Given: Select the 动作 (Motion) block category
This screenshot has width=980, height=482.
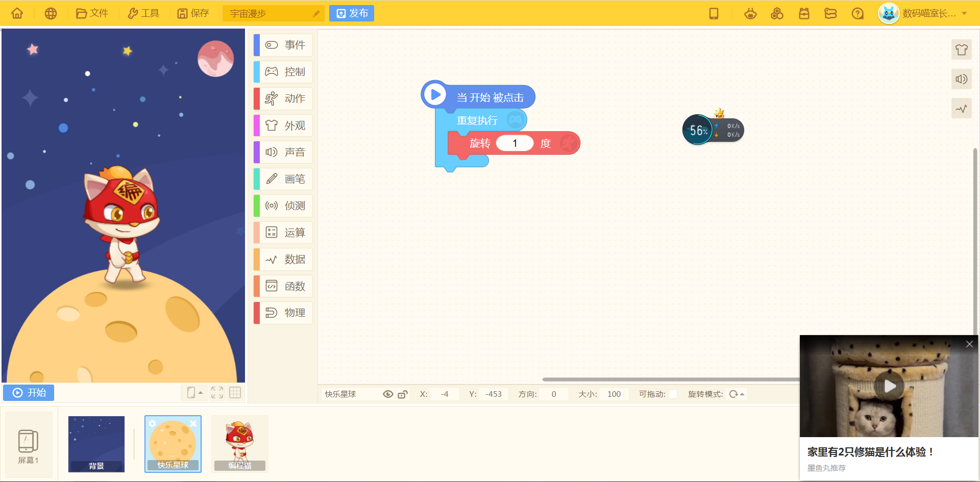Looking at the screenshot, I should (x=283, y=98).
